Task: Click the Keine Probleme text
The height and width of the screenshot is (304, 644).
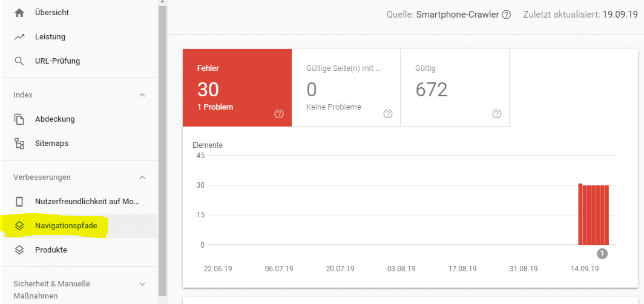Action: [x=334, y=107]
